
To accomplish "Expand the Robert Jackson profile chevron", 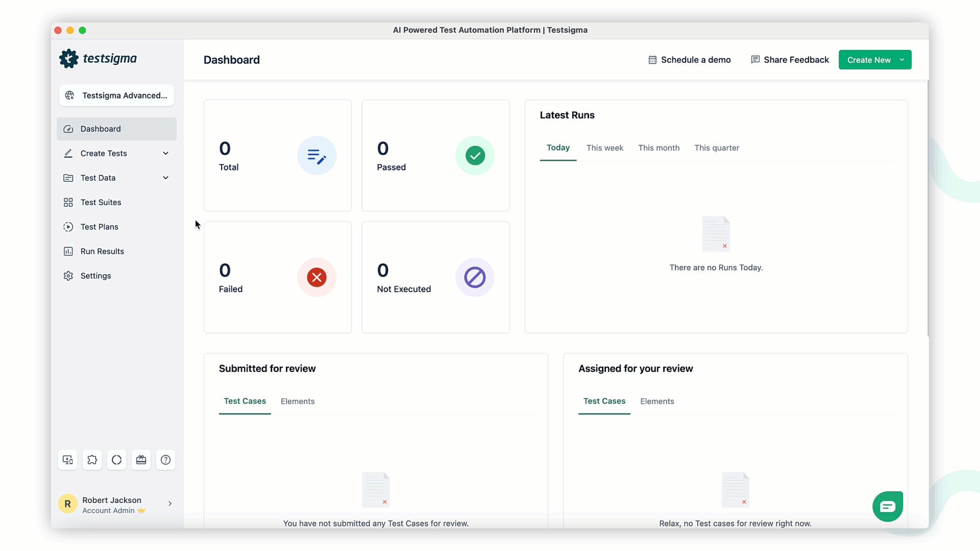I will (x=169, y=504).
